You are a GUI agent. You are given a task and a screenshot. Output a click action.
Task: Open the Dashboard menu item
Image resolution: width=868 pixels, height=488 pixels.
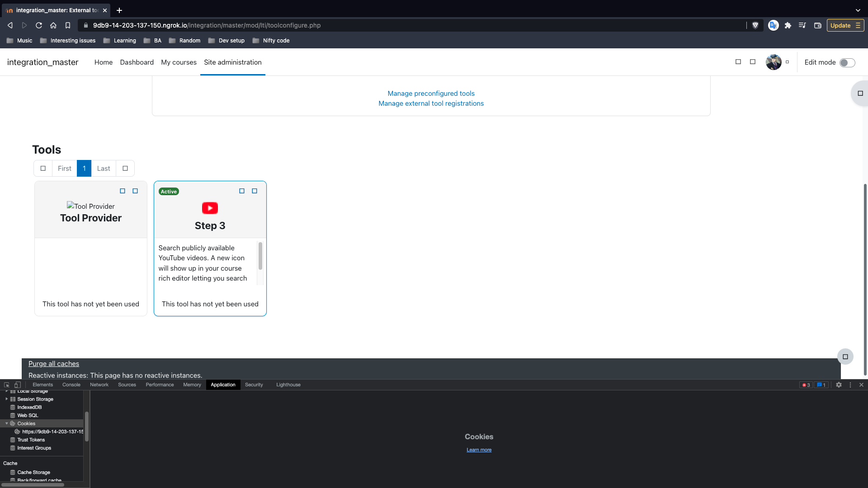[x=137, y=62]
